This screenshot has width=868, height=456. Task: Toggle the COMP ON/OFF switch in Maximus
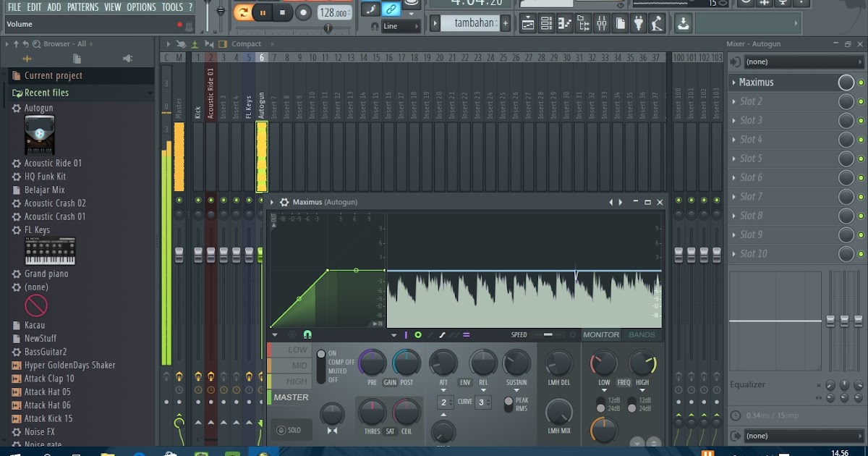tap(320, 352)
